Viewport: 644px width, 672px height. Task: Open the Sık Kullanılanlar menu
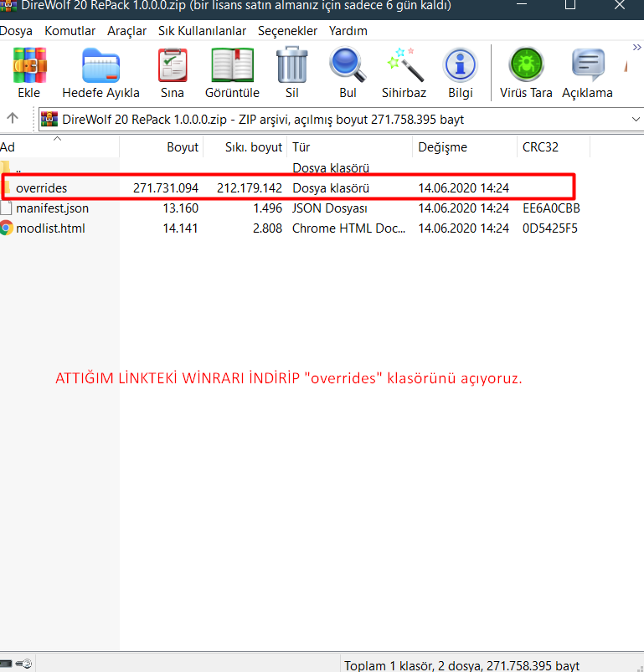pos(202,31)
